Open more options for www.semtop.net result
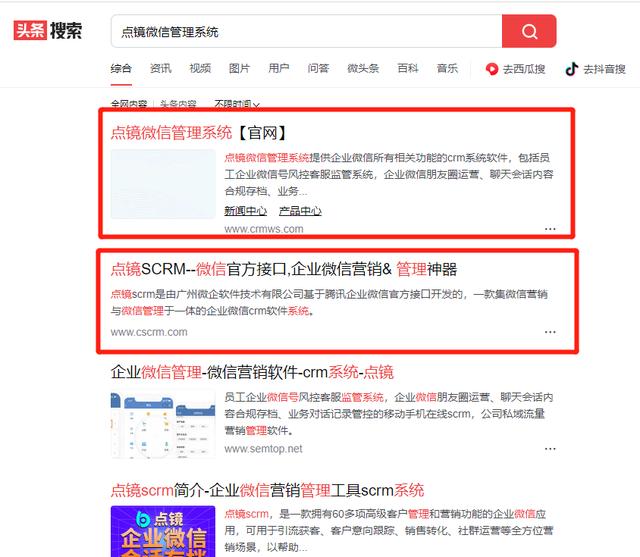This screenshot has height=557, width=640. point(550,448)
